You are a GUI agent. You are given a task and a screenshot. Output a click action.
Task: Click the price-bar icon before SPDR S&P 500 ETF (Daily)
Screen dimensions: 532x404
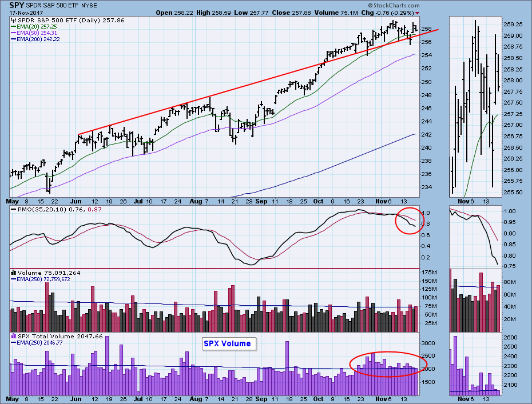(14, 21)
